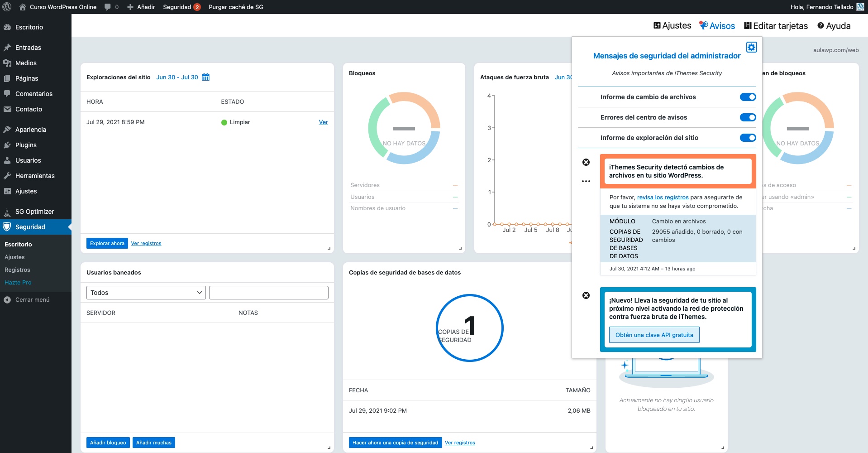Viewport: 868px width, 453px height.
Task: Click the WordPress logo in admin bar
Action: [x=7, y=7]
